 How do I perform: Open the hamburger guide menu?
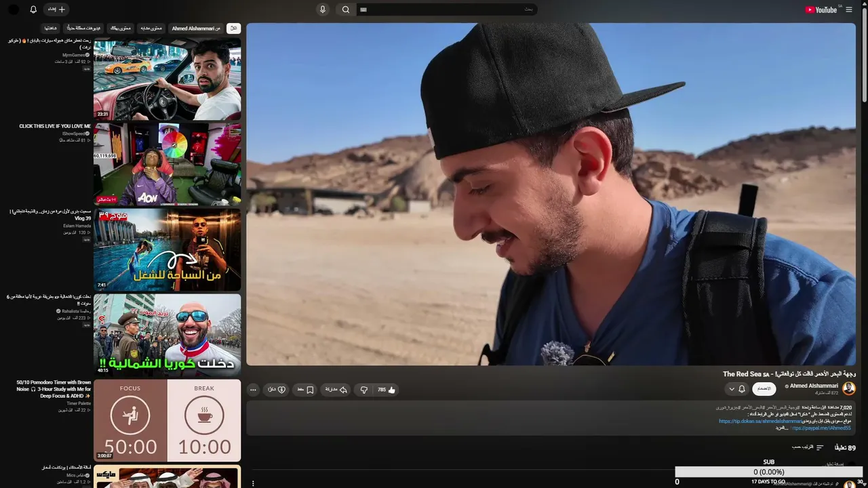849,9
